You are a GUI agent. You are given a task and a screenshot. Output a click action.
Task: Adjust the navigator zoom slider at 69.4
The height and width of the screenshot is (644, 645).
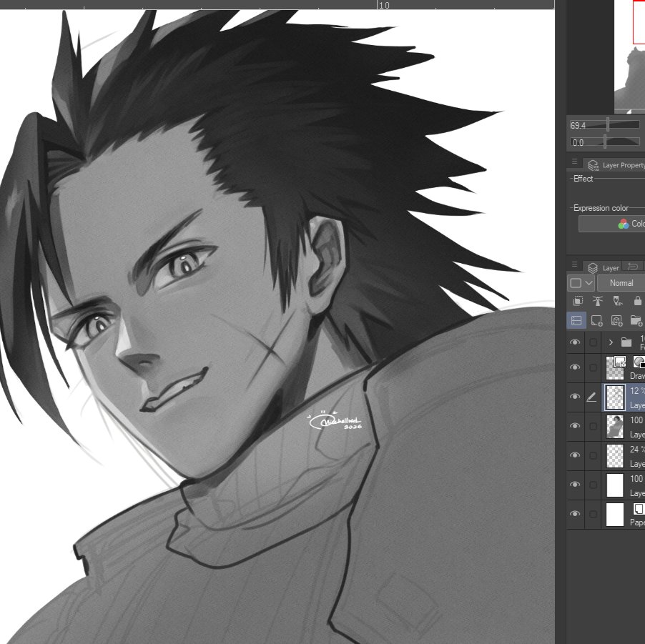pos(605,125)
